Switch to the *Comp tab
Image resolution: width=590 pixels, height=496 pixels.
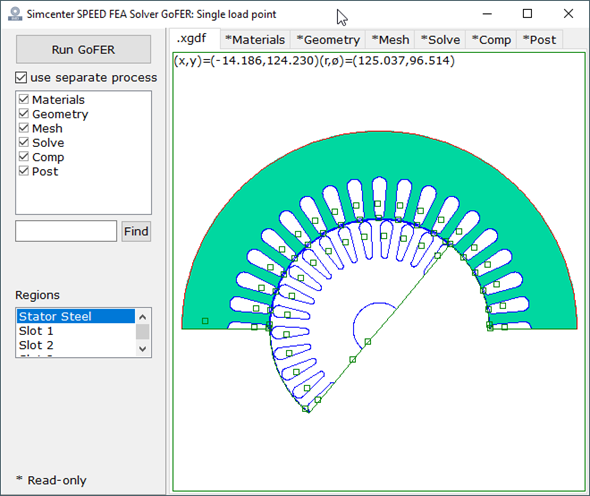(x=491, y=40)
